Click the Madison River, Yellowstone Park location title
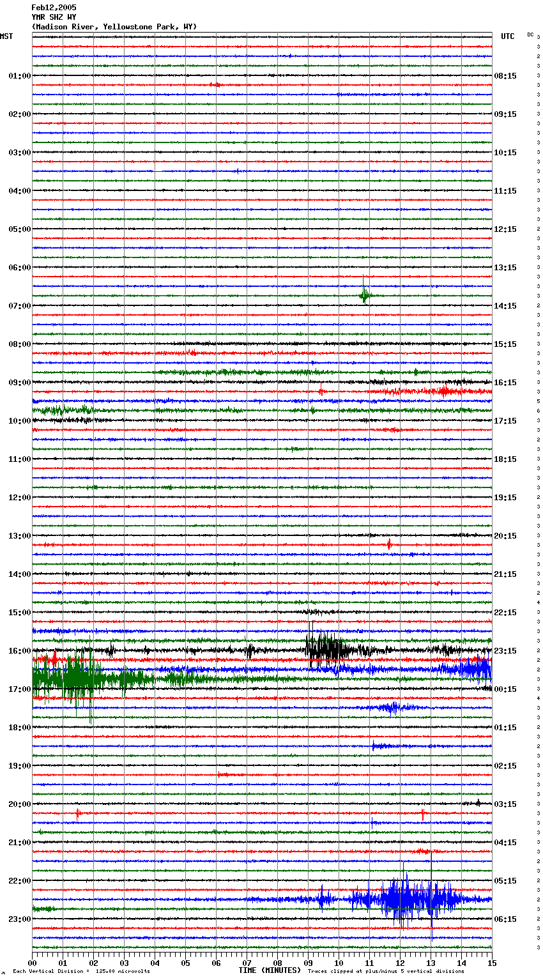The width and height of the screenshot is (543, 980). pyautogui.click(x=114, y=27)
